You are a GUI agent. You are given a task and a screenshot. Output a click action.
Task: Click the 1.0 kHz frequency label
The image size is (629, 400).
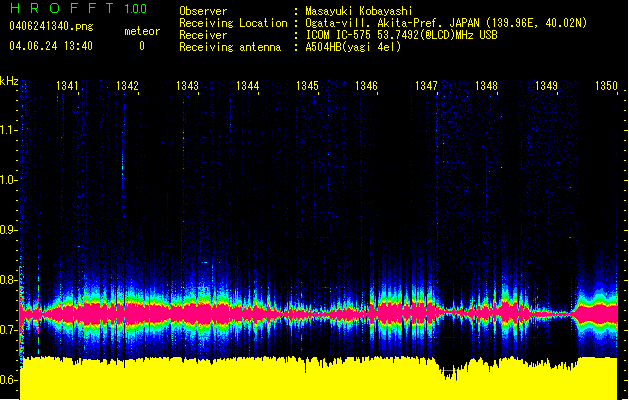(8, 180)
